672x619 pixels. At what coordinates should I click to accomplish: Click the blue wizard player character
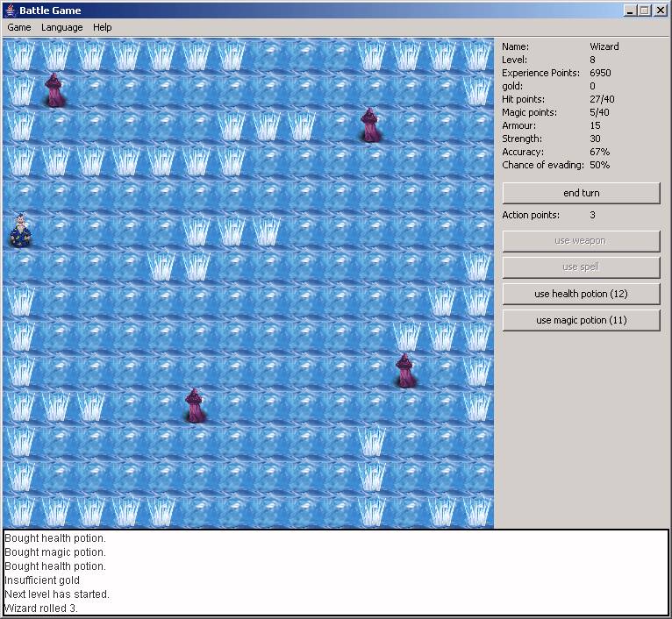pyautogui.click(x=20, y=231)
